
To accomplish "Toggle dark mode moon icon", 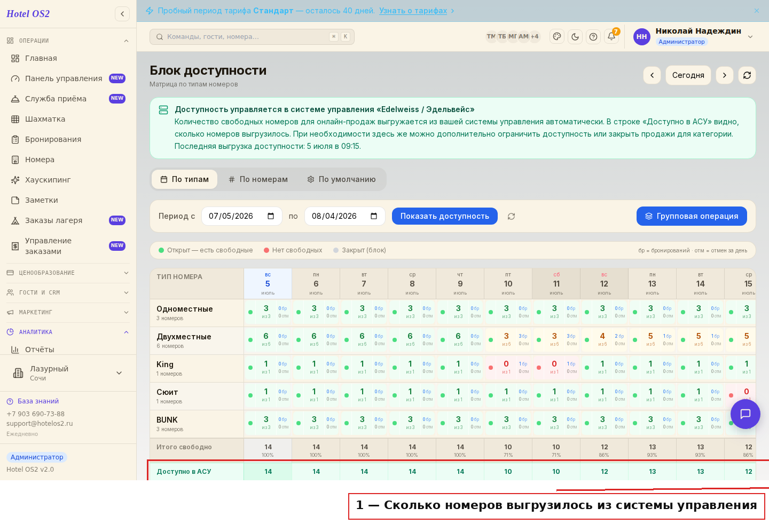I will tap(575, 37).
